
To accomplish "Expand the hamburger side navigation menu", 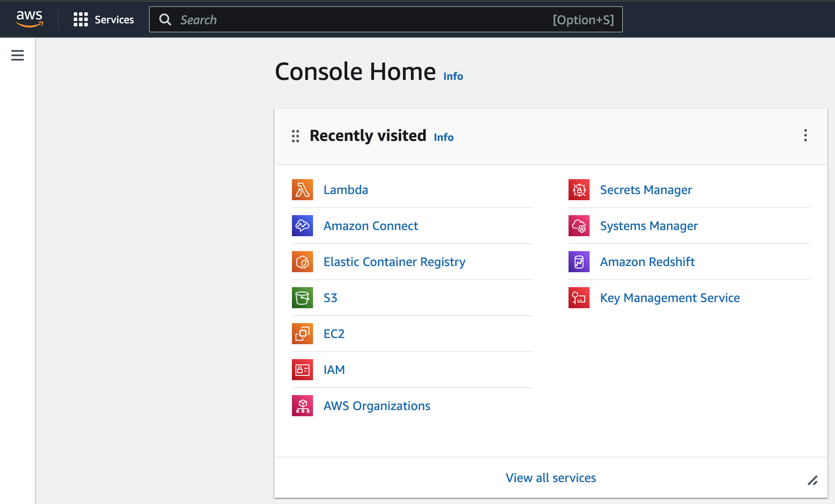I will 18,55.
